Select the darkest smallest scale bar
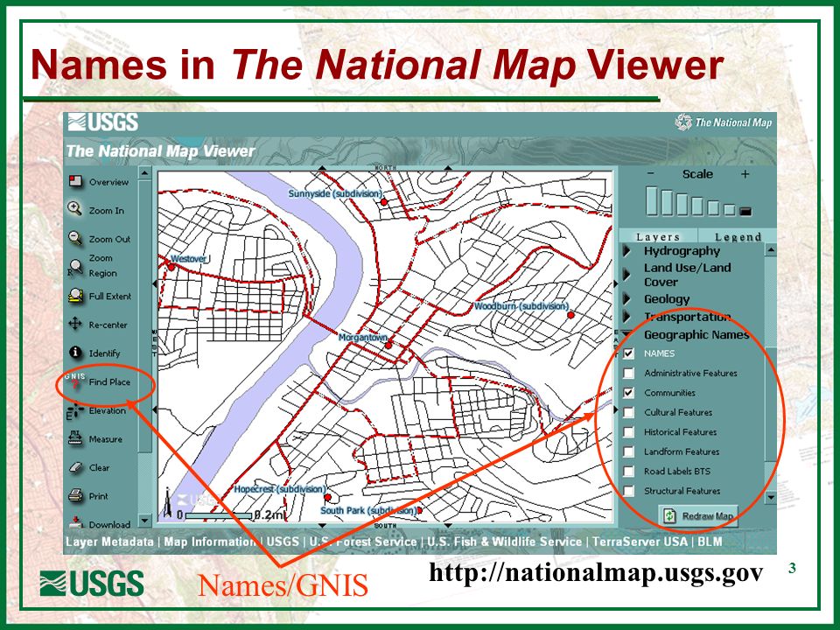Image resolution: width=840 pixels, height=630 pixels. (745, 212)
